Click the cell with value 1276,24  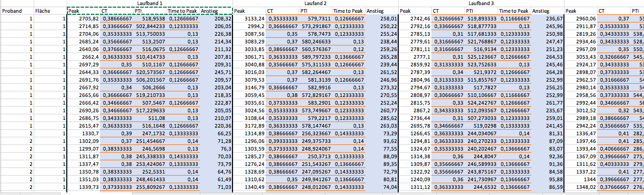point(249,164)
